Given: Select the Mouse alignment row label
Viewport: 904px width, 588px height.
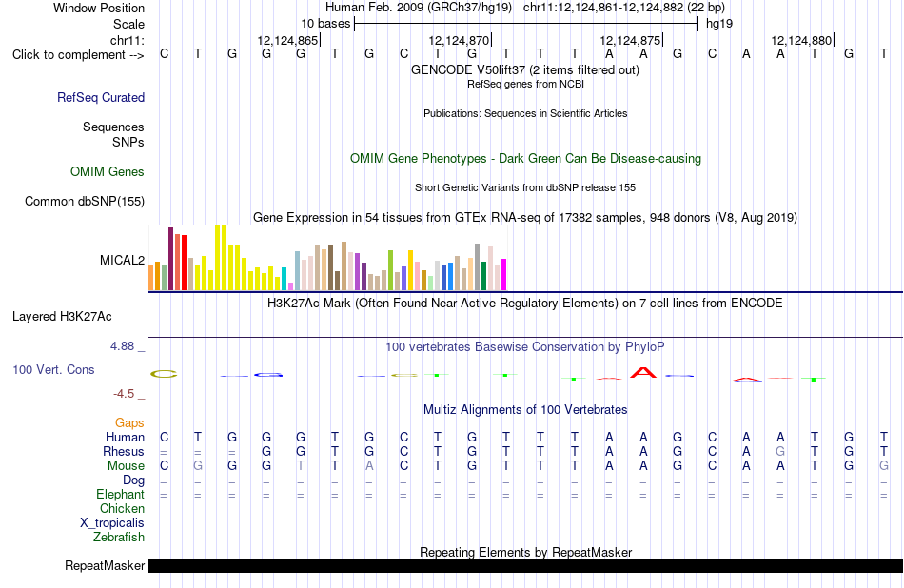Looking at the screenshot, I should tap(127, 466).
